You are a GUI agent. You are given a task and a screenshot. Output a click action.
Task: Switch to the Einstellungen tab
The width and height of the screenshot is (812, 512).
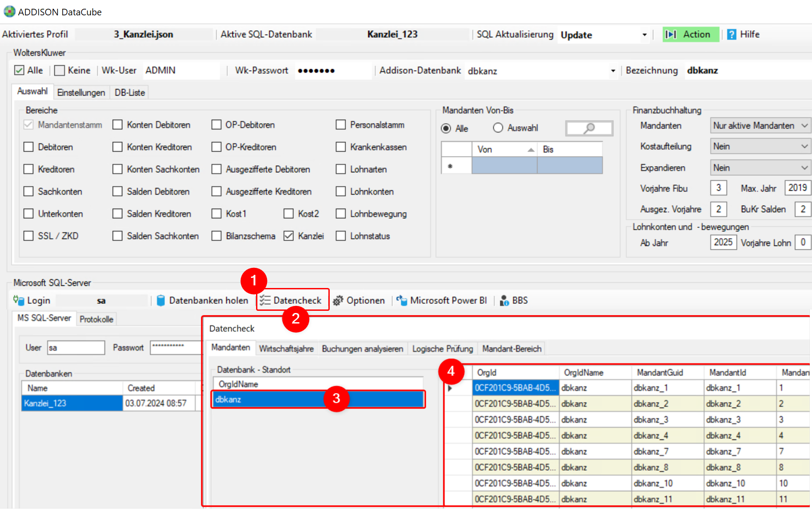pyautogui.click(x=81, y=92)
